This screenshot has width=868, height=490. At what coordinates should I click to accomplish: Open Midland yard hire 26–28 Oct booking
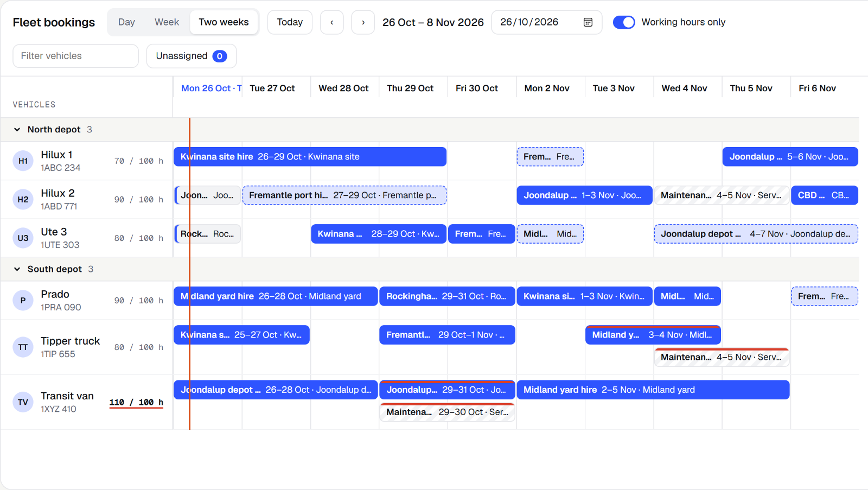tap(276, 296)
